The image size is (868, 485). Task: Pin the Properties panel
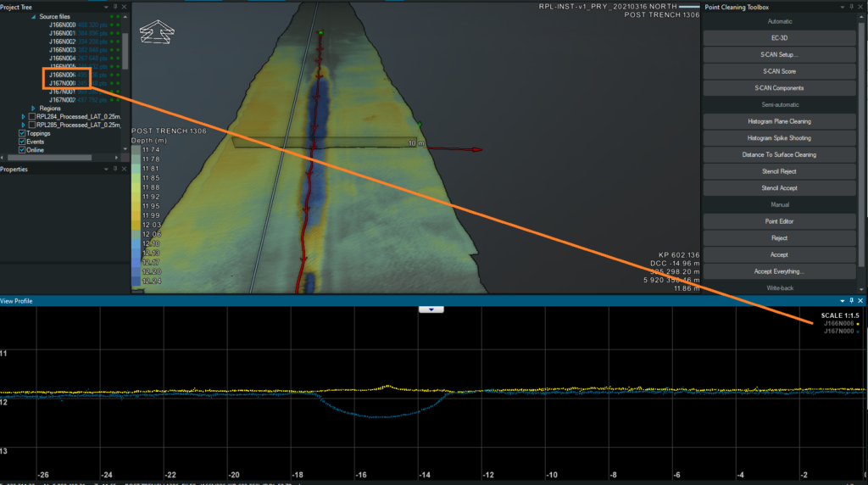[115, 169]
